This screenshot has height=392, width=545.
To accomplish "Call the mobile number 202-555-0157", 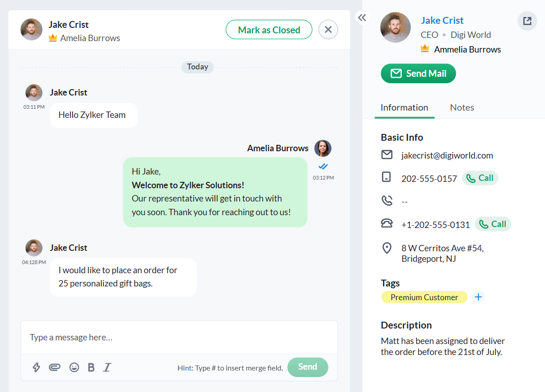I will 480,178.
